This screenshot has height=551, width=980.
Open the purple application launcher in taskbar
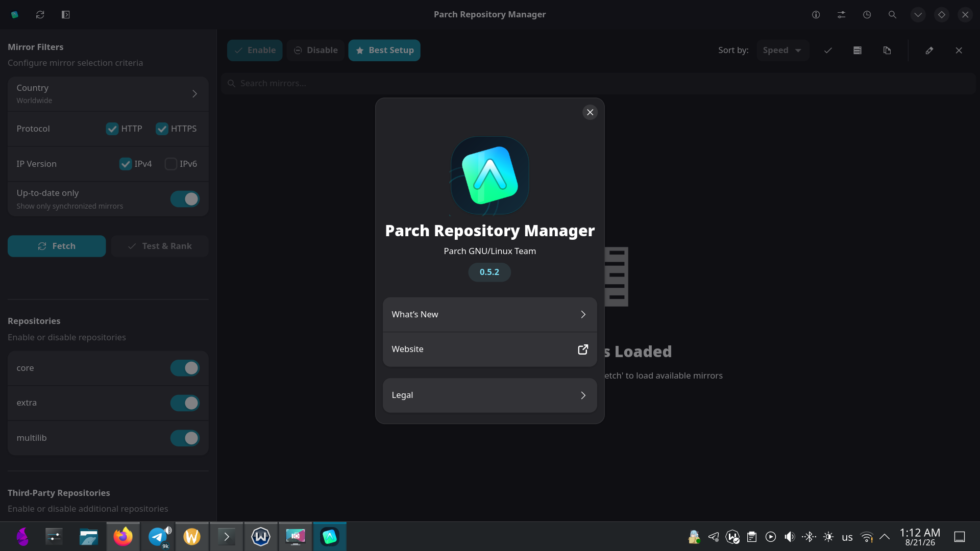click(x=23, y=537)
